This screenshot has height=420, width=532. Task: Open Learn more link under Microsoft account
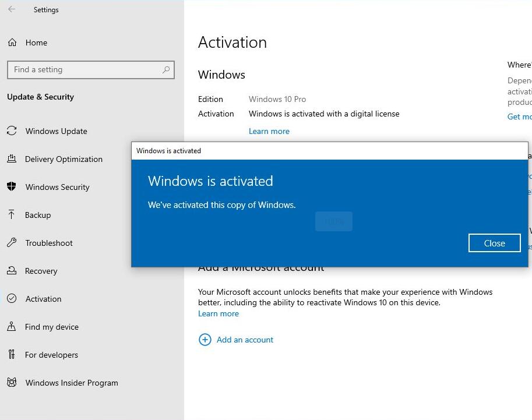[219, 313]
